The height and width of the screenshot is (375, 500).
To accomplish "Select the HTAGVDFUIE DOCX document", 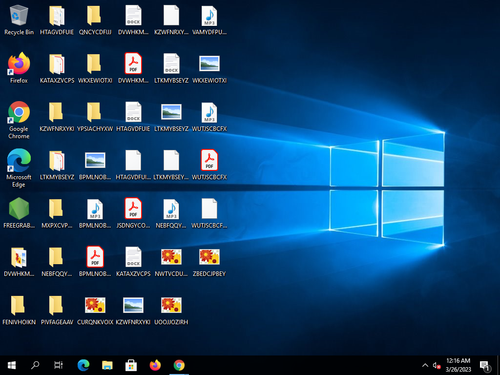I will [133, 116].
